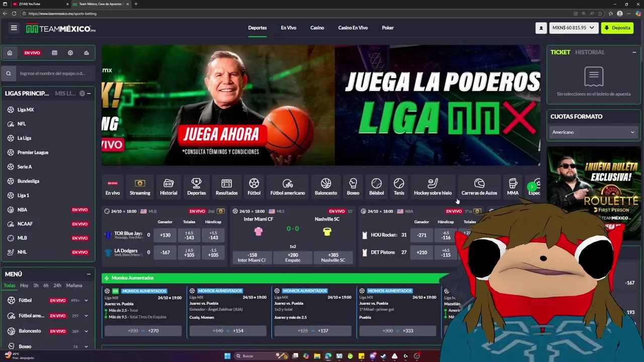Toggle EN VIVO filter in left sidebar
The height and width of the screenshot is (362, 644).
[32, 53]
